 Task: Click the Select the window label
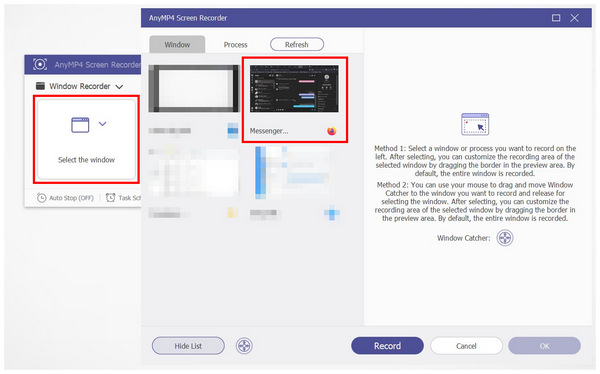coord(86,160)
